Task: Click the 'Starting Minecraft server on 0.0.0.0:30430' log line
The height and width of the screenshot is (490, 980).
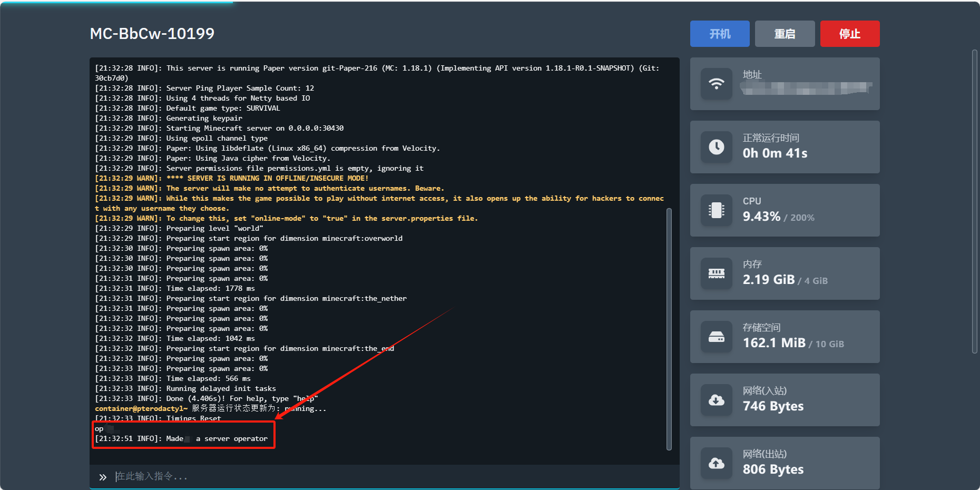Action: click(x=219, y=128)
